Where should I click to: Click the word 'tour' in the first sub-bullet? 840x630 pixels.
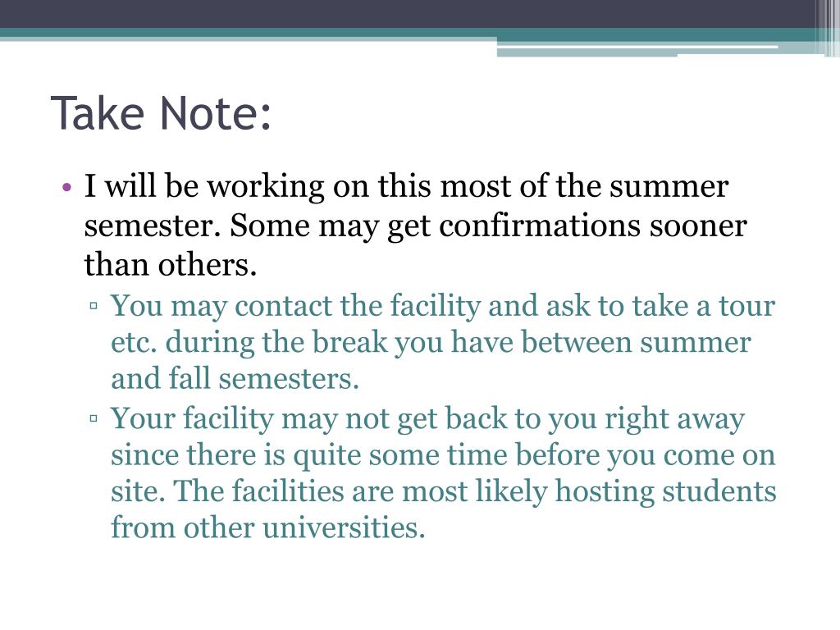[x=746, y=307]
